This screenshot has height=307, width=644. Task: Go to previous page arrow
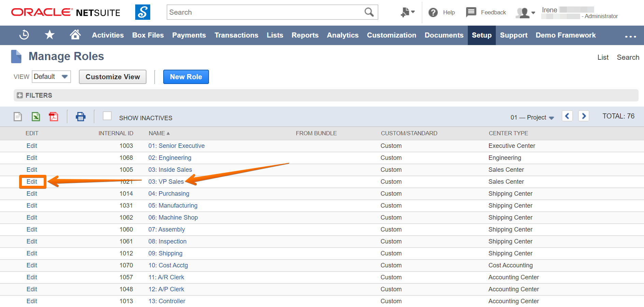coord(567,116)
